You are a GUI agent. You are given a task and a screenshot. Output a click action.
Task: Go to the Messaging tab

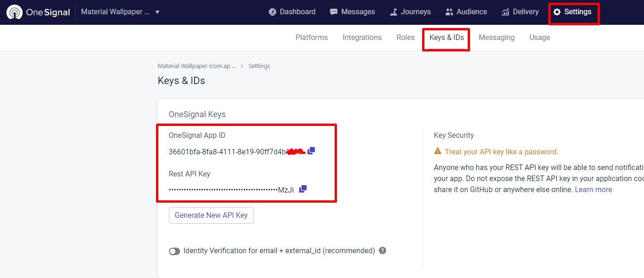coord(496,38)
